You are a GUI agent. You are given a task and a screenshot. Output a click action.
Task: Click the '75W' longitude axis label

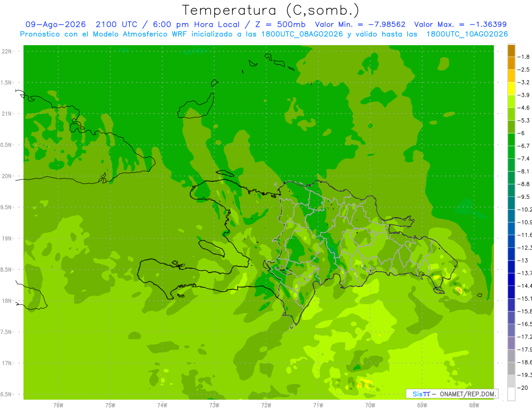click(110, 405)
